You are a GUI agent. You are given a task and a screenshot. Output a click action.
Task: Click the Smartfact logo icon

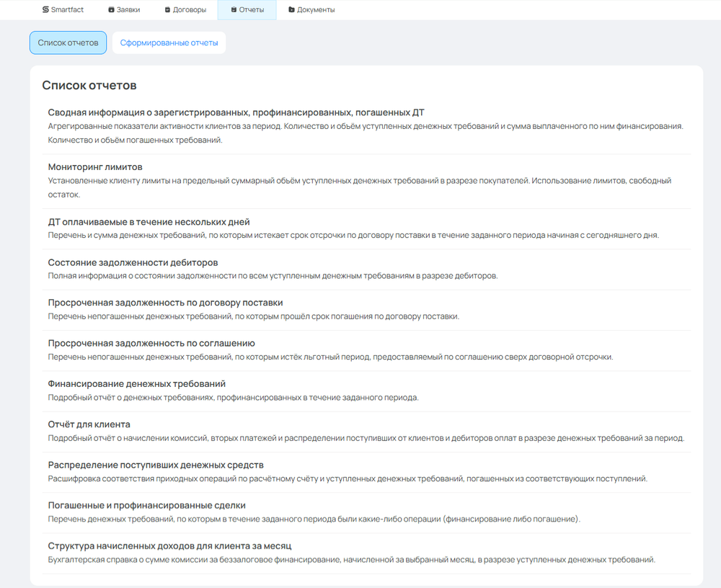pyautogui.click(x=45, y=10)
